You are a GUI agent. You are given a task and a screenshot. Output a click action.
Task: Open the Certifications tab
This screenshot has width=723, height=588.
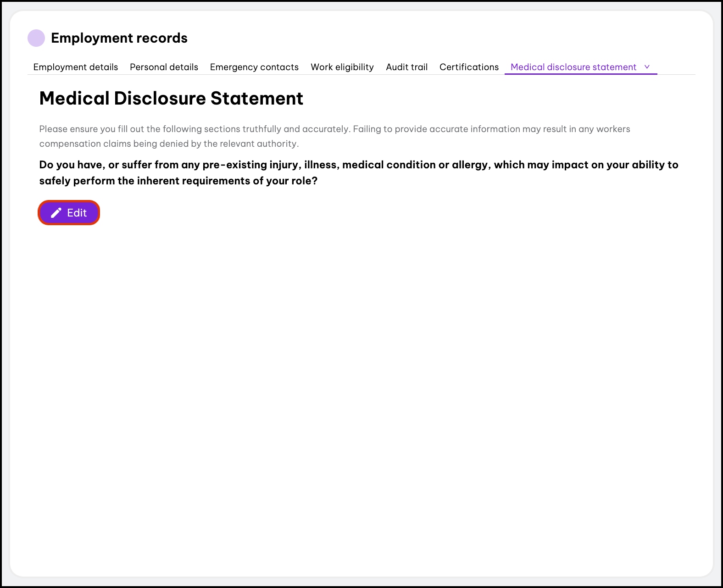pos(469,67)
